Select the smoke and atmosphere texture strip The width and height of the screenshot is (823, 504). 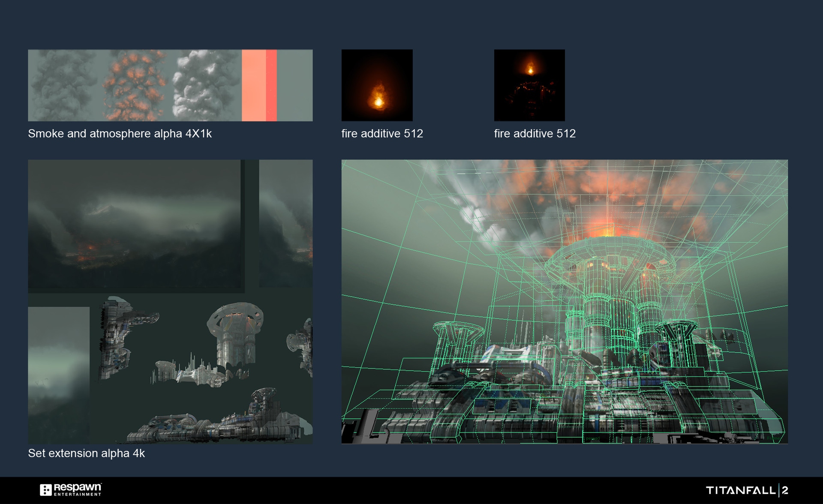click(170, 85)
